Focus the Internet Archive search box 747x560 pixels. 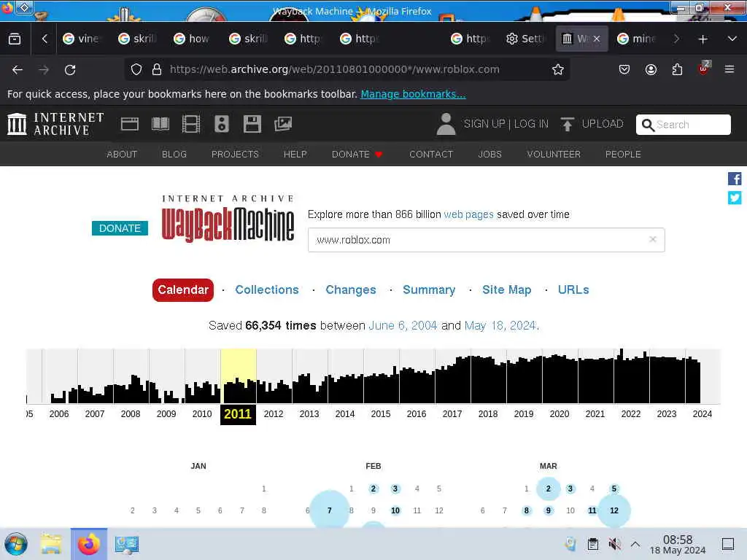(683, 125)
